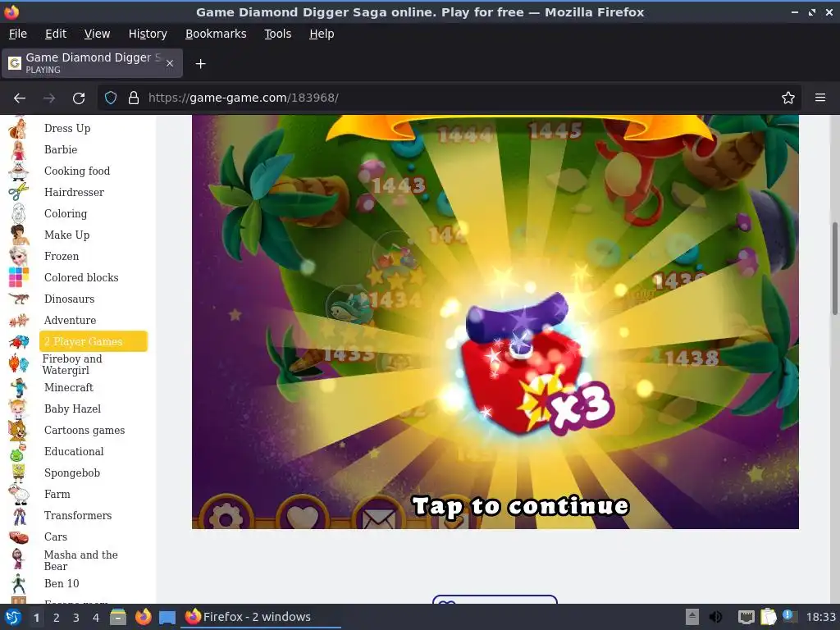This screenshot has height=630, width=840.
Task: Open the File menu
Action: tap(18, 34)
